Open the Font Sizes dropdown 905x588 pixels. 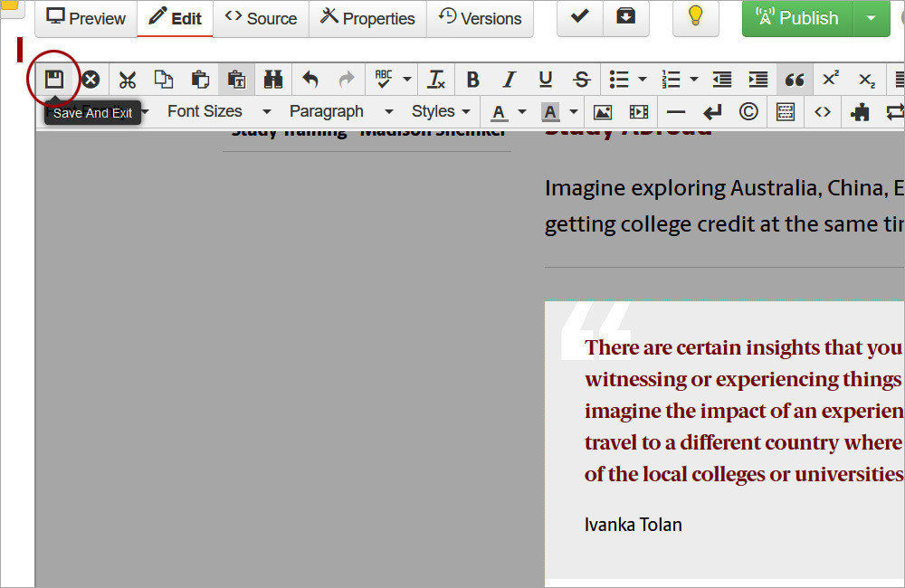218,111
